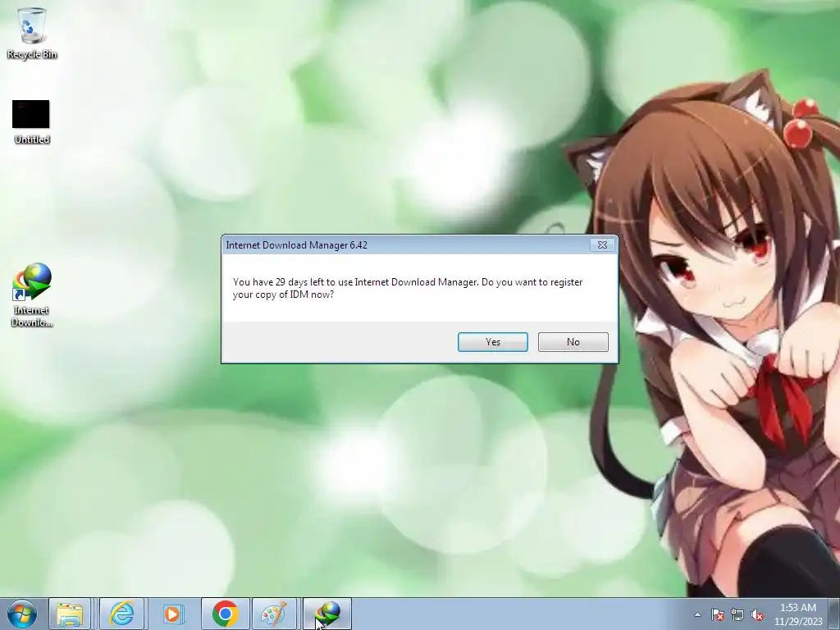840x630 pixels.
Task: Click No to skip registration
Action: tap(573, 342)
